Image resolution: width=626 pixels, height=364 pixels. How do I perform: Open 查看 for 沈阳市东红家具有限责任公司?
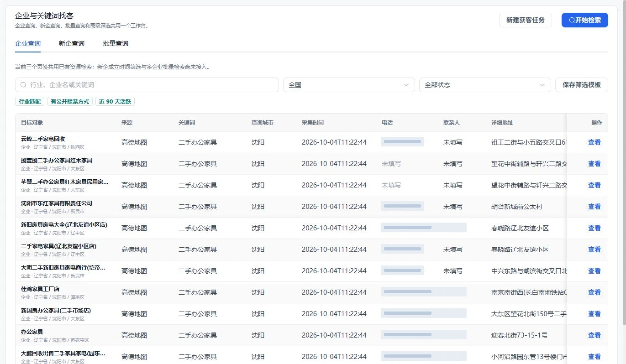pos(594,207)
